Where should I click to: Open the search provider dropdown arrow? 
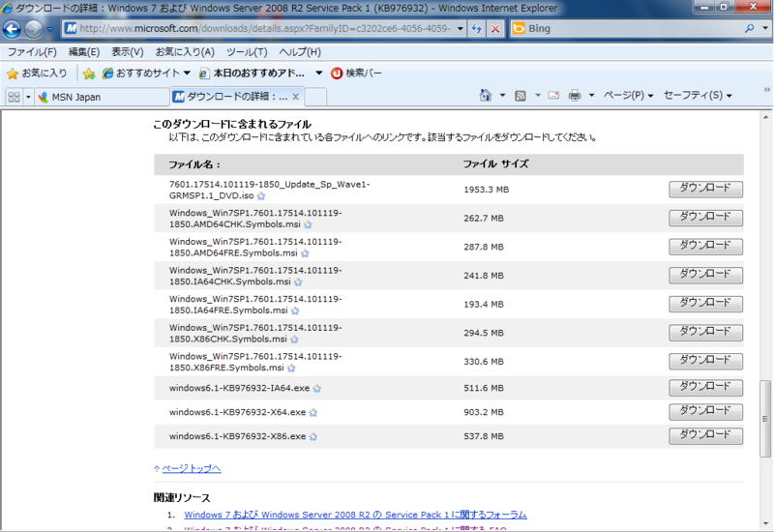coord(764,29)
